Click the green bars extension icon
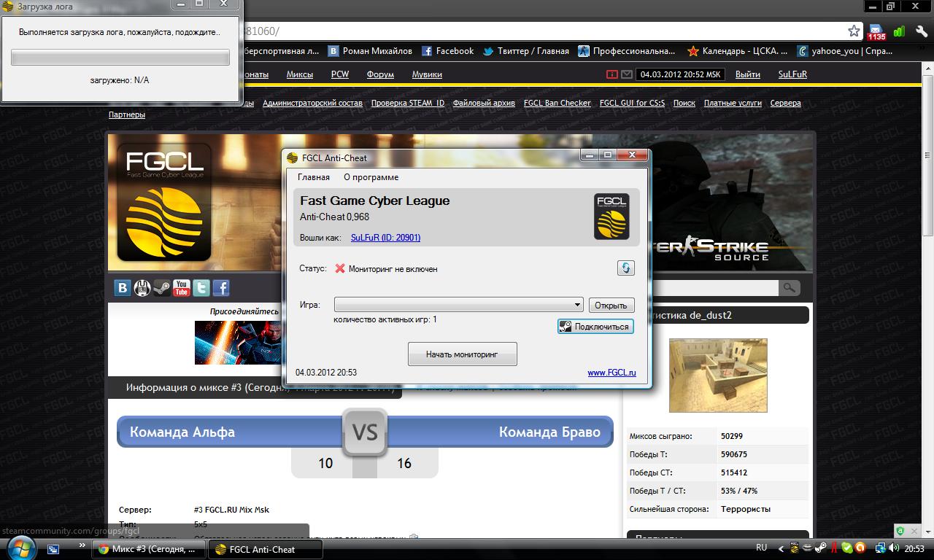 tap(900, 31)
